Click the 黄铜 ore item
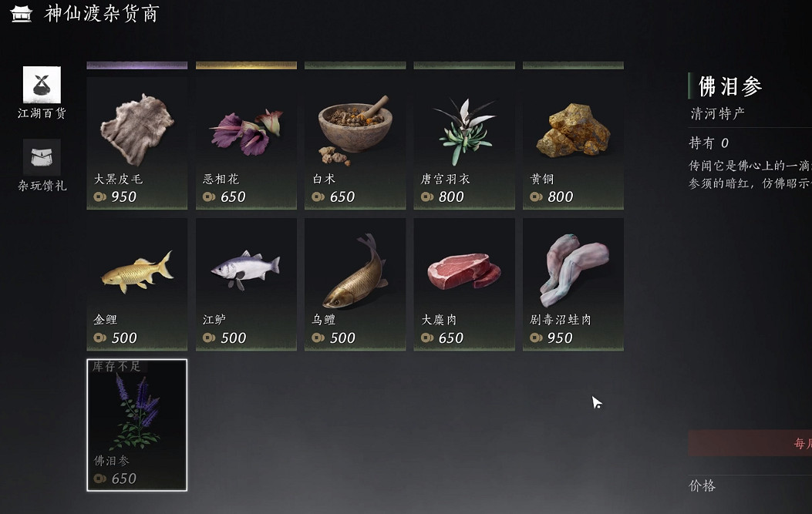The height and width of the screenshot is (514, 812). (573, 143)
